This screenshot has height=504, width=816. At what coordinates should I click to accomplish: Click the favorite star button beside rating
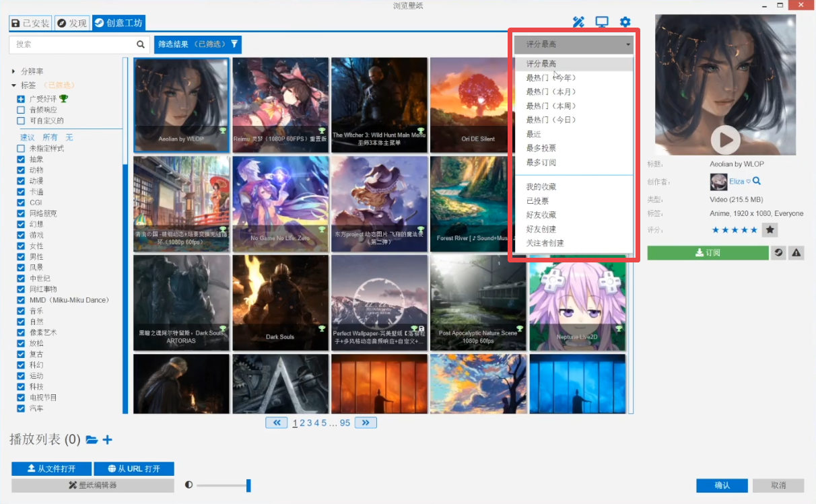(770, 230)
